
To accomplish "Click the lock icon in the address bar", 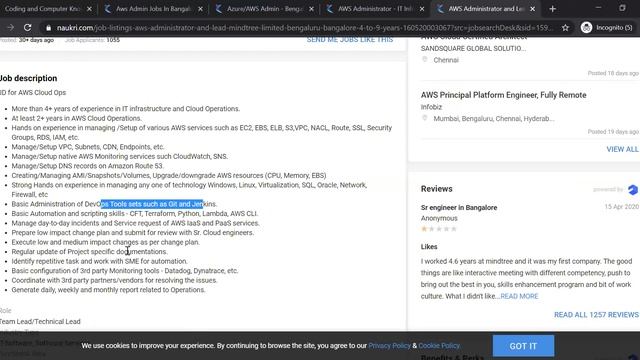I will (49, 28).
